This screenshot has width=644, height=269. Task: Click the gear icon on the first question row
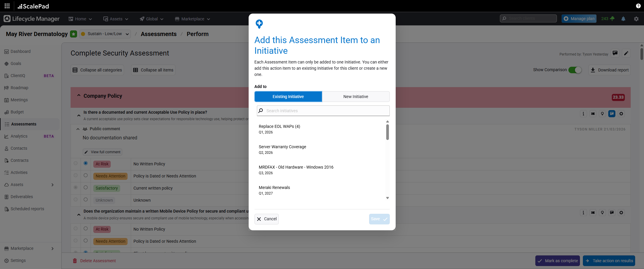(x=621, y=114)
